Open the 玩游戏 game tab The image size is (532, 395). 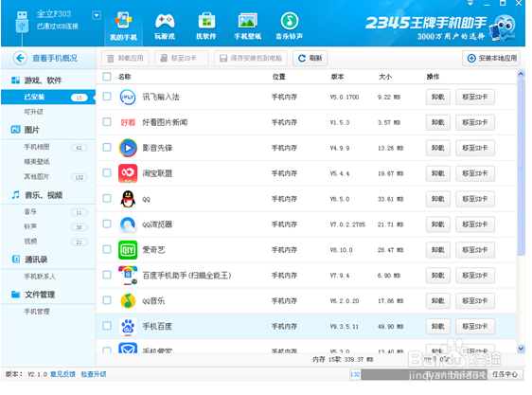pos(165,27)
